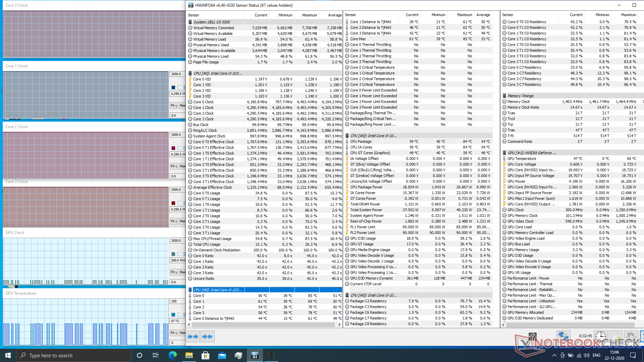Select the Memory Timings group header
Image resolution: width=644 pixels, height=362 pixels.
[x=520, y=96]
